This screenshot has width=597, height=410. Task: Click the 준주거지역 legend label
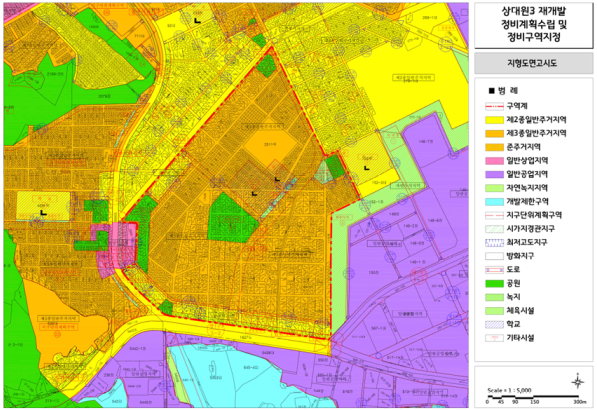tap(524, 147)
